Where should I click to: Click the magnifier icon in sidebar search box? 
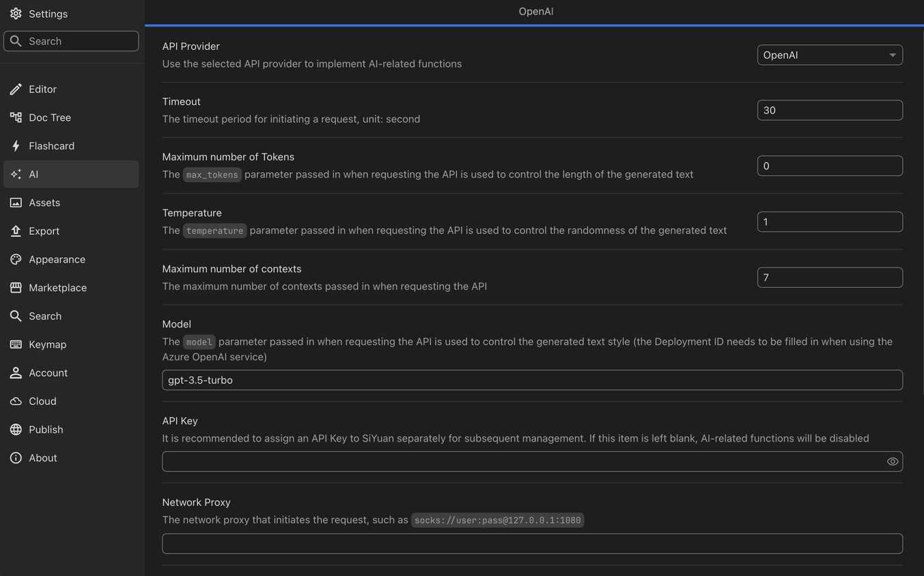(16, 41)
